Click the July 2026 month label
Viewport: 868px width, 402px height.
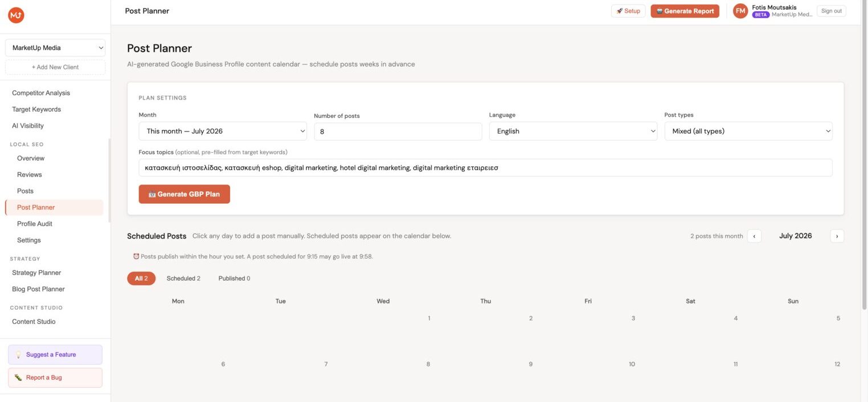pyautogui.click(x=796, y=236)
